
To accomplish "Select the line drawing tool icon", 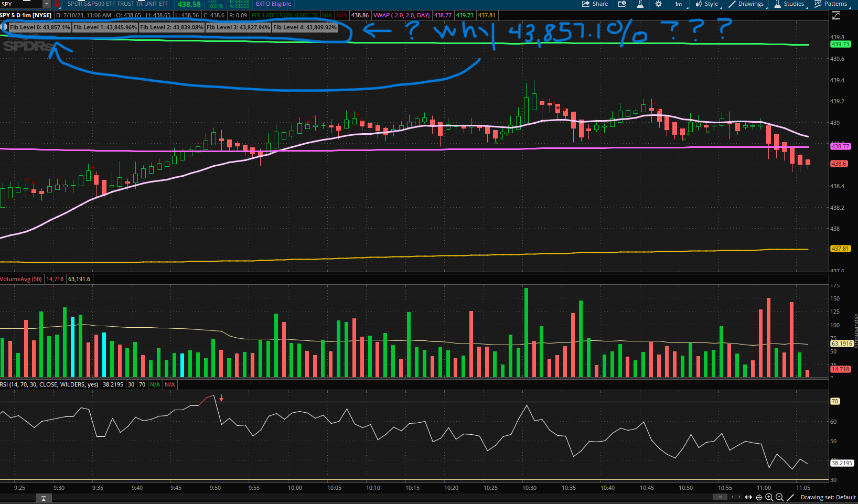I will [790, 497].
